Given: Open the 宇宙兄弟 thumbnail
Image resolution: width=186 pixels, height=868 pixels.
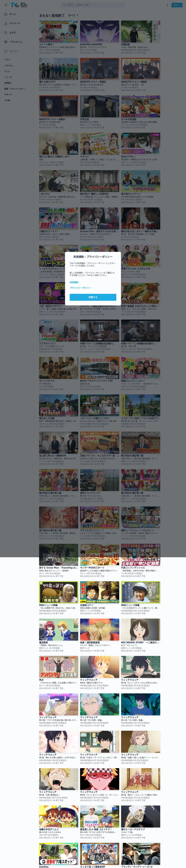Looking at the screenshot, I should coord(100,106).
